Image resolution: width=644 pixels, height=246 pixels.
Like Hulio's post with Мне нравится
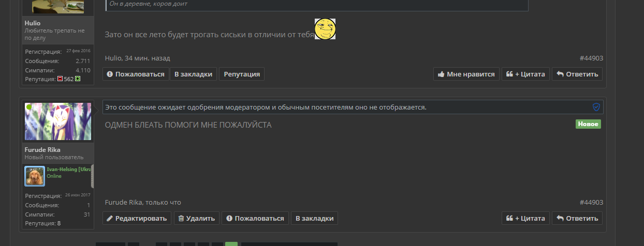click(466, 74)
